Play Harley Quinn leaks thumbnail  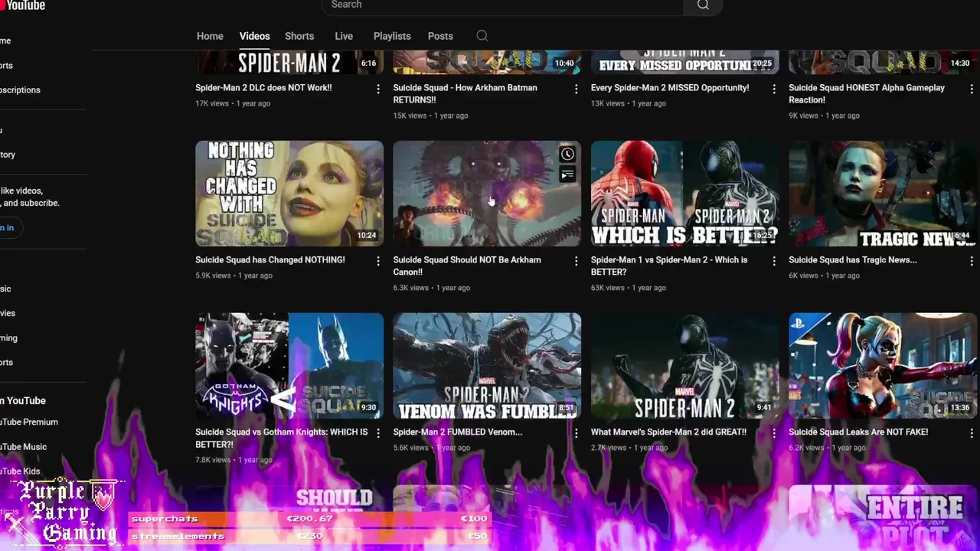coord(883,366)
